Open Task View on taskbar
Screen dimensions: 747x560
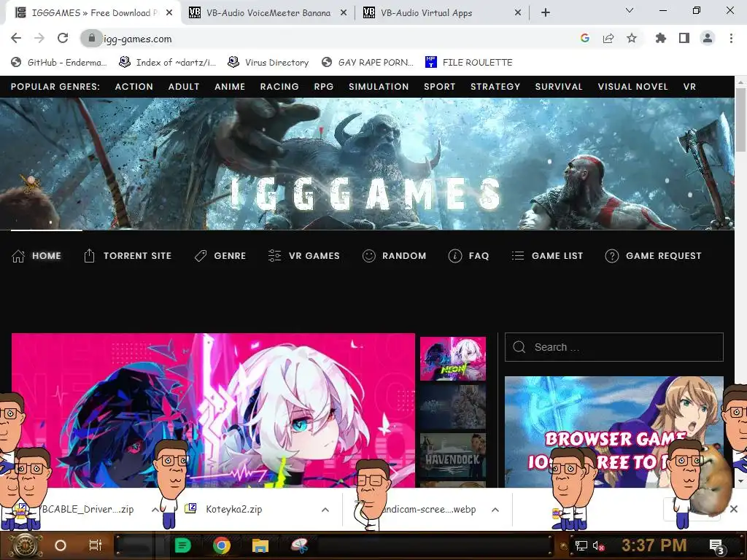pyautogui.click(x=96, y=545)
